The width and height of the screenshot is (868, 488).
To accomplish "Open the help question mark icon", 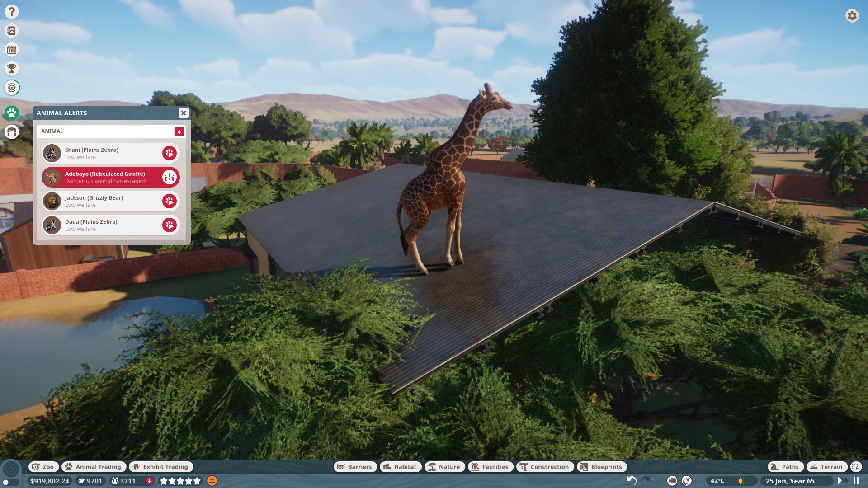I will pos(12,12).
